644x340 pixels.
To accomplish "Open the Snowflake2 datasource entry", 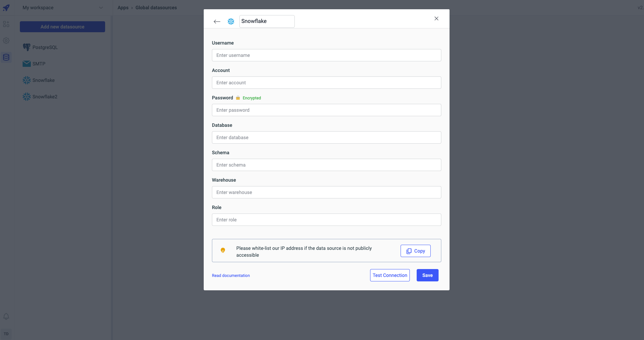I will pyautogui.click(x=45, y=97).
